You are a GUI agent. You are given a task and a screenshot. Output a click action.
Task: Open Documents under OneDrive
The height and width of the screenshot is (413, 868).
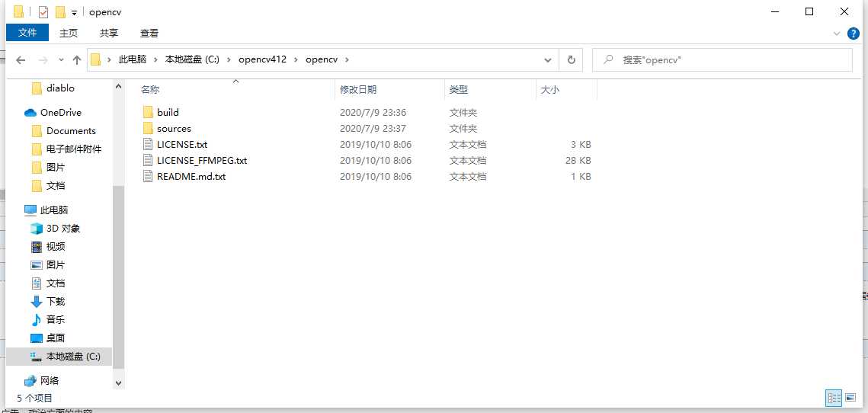[71, 130]
